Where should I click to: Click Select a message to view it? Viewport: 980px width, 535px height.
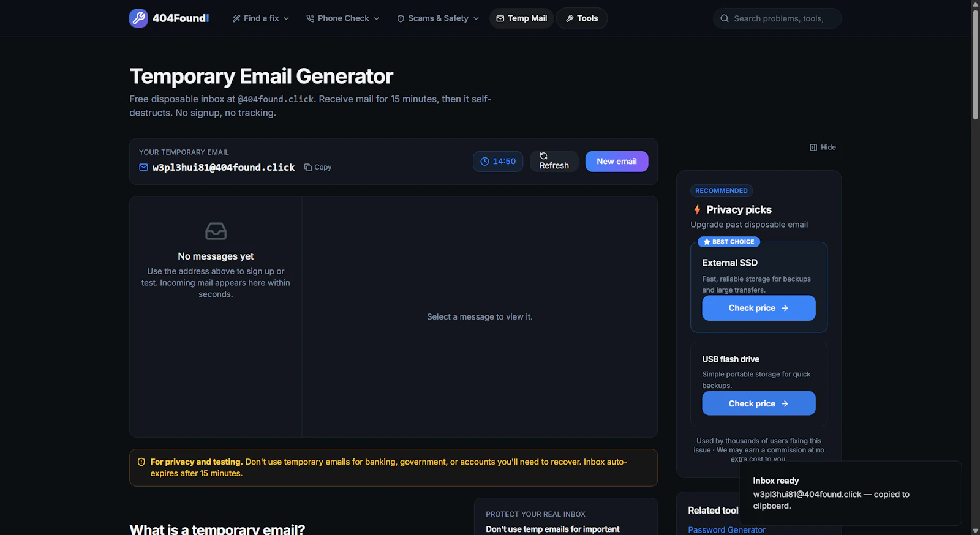(480, 316)
